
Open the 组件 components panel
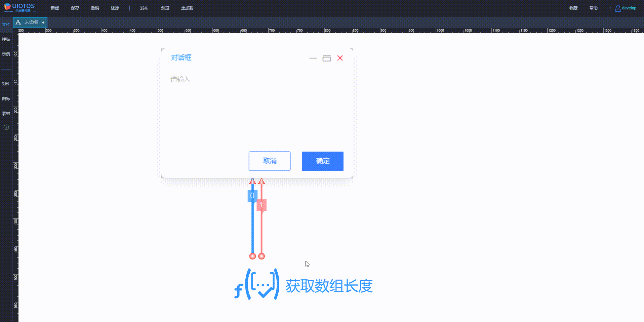pos(6,84)
